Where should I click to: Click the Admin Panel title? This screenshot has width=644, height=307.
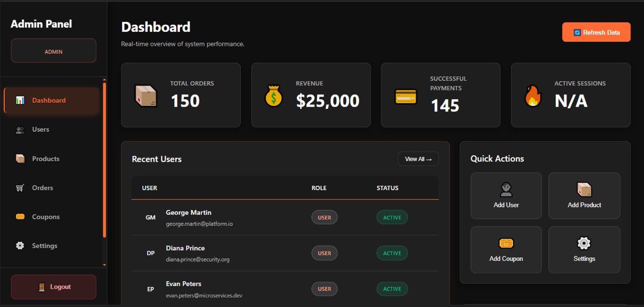41,24
